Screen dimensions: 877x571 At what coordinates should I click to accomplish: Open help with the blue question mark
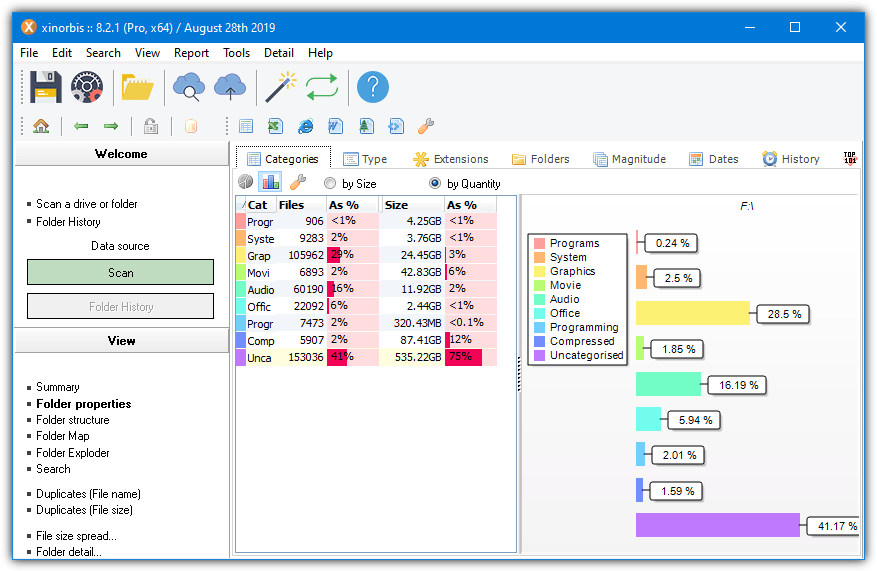click(373, 87)
